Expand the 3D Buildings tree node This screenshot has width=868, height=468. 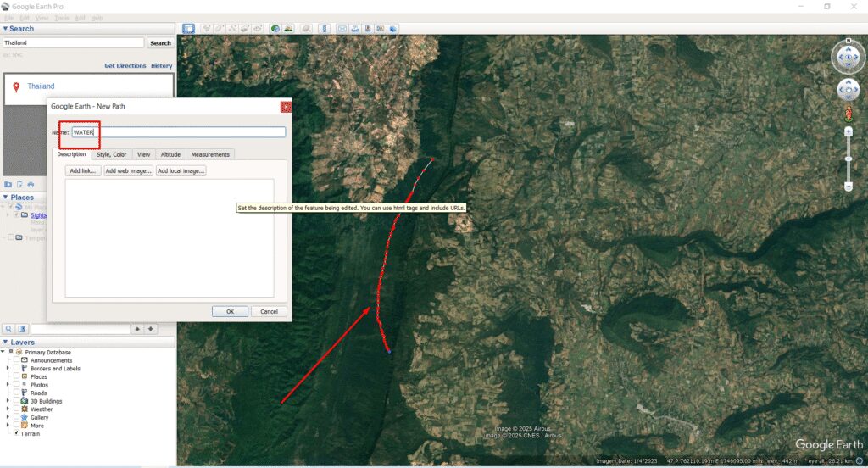[8, 401]
